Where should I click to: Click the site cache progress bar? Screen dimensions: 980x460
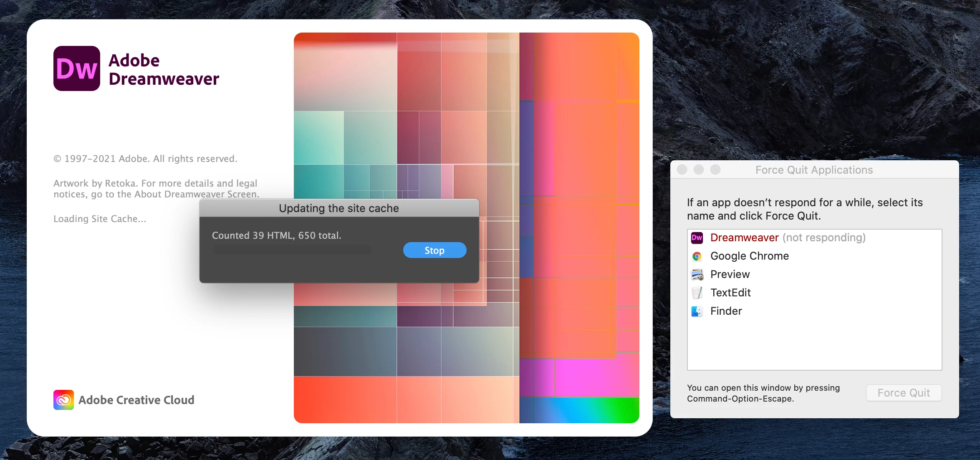[x=292, y=250]
